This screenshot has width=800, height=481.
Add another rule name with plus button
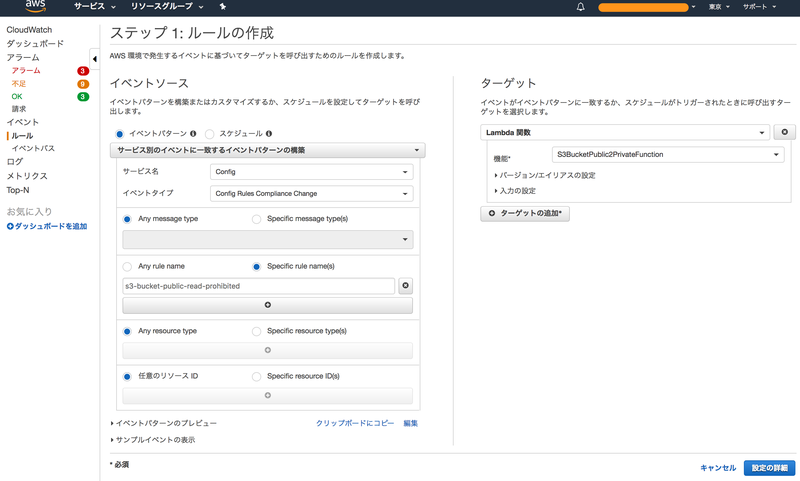(267, 305)
